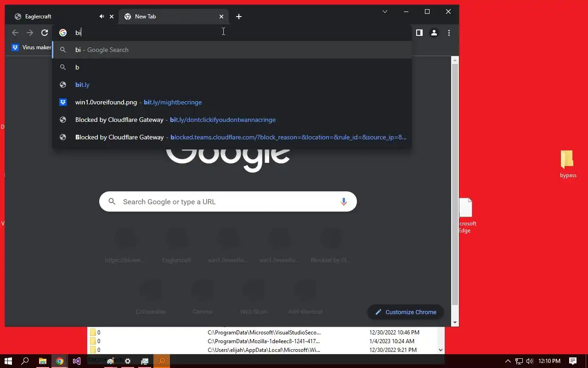Click the scroll-down arrow of Chrome page

click(455, 322)
